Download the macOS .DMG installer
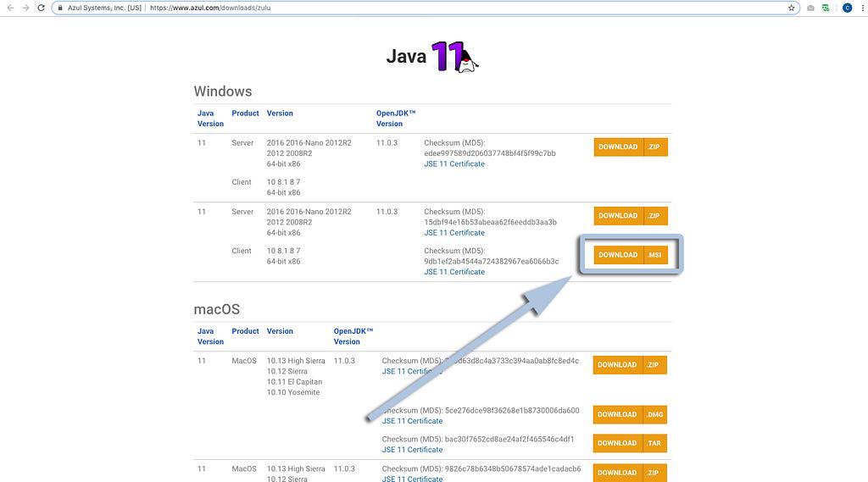 point(630,415)
